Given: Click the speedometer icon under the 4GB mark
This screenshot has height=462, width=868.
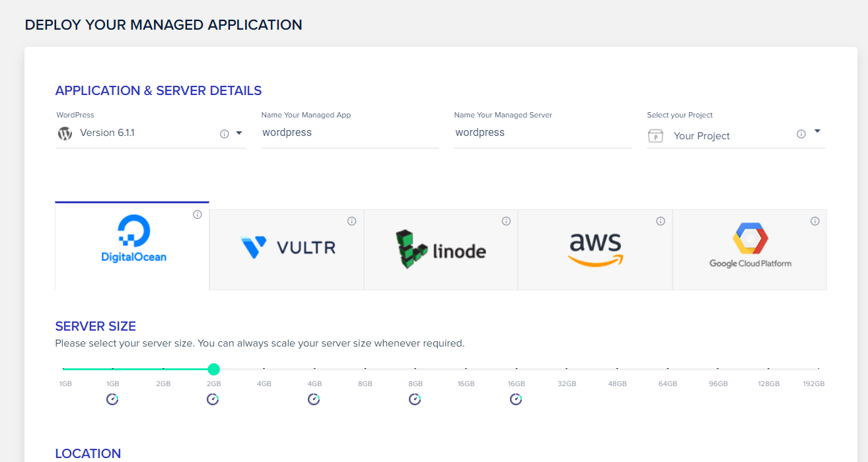Looking at the screenshot, I should (314, 399).
